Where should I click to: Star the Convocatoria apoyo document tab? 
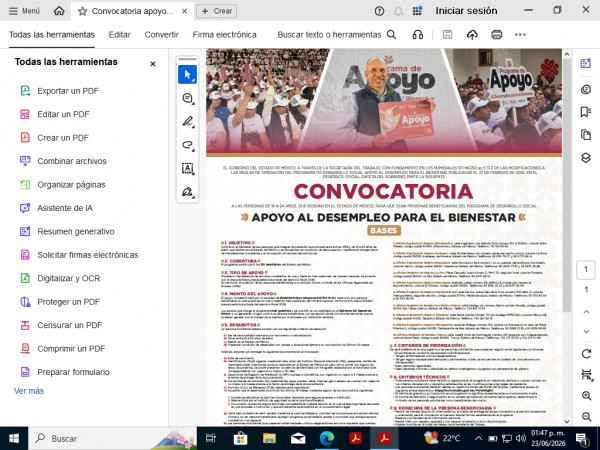click(x=82, y=11)
